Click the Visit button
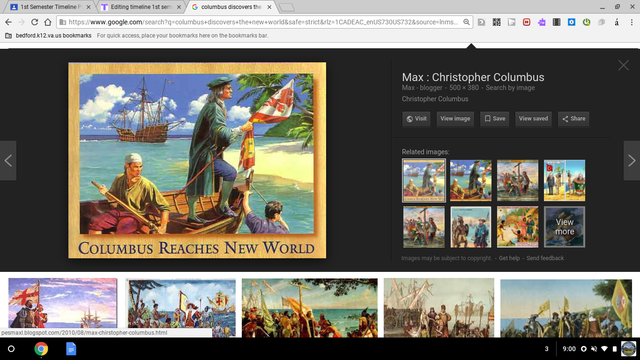The height and width of the screenshot is (360, 640). pos(416,119)
